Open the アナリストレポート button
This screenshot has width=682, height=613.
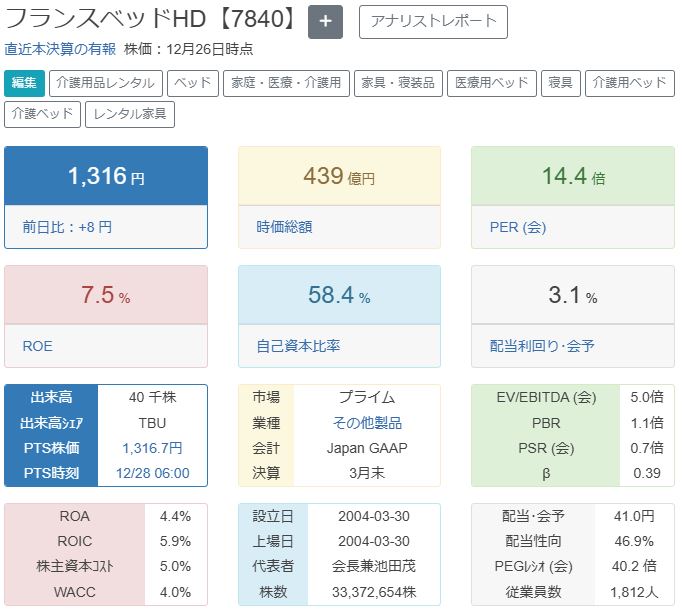coord(433,21)
